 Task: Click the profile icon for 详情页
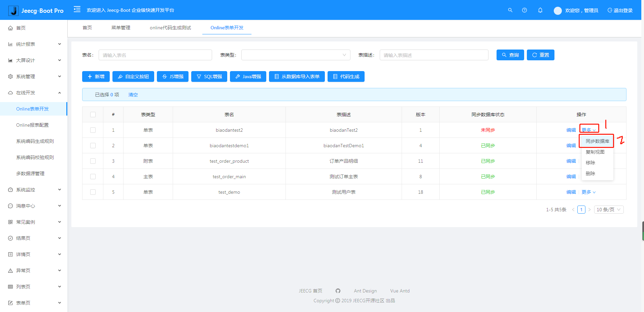pyautogui.click(x=10, y=254)
